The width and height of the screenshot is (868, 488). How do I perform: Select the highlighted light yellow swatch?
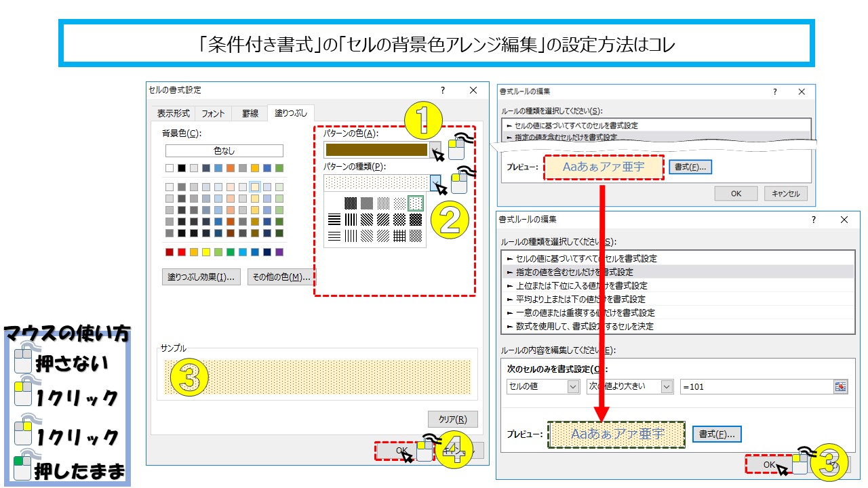pos(255,187)
